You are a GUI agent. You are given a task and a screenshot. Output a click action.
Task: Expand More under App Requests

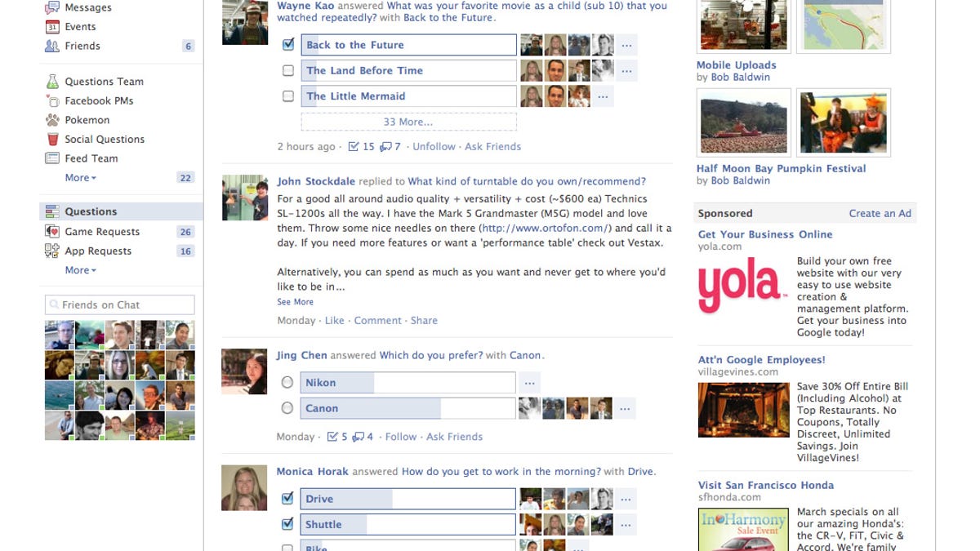(81, 270)
